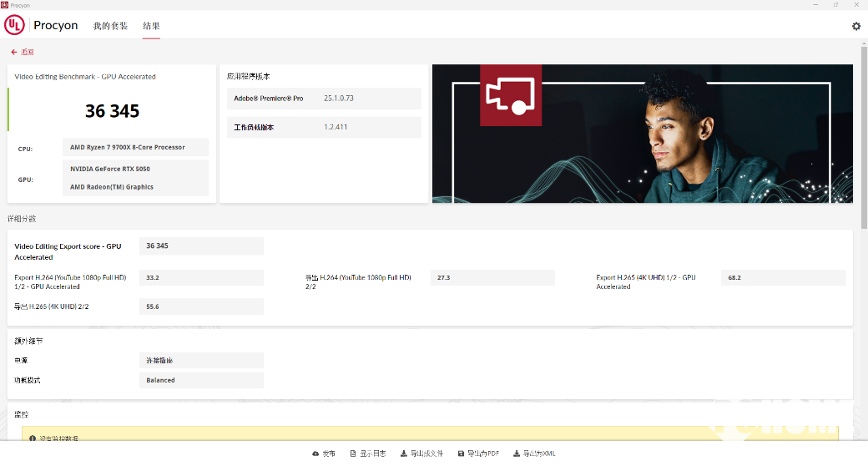Image resolution: width=868 pixels, height=466 pixels.
Task: Click the Balanced power mode value
Action: (201, 380)
